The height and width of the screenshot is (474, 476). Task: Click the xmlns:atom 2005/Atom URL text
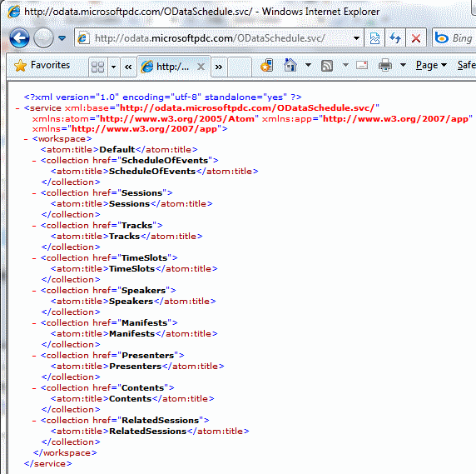(177, 119)
